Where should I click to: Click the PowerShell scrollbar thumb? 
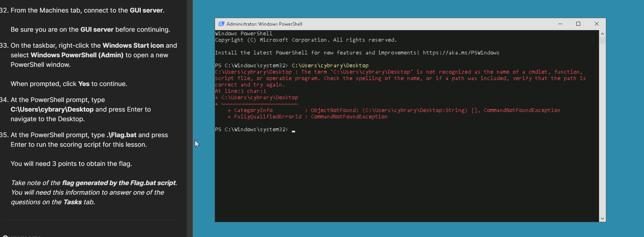pos(602,40)
